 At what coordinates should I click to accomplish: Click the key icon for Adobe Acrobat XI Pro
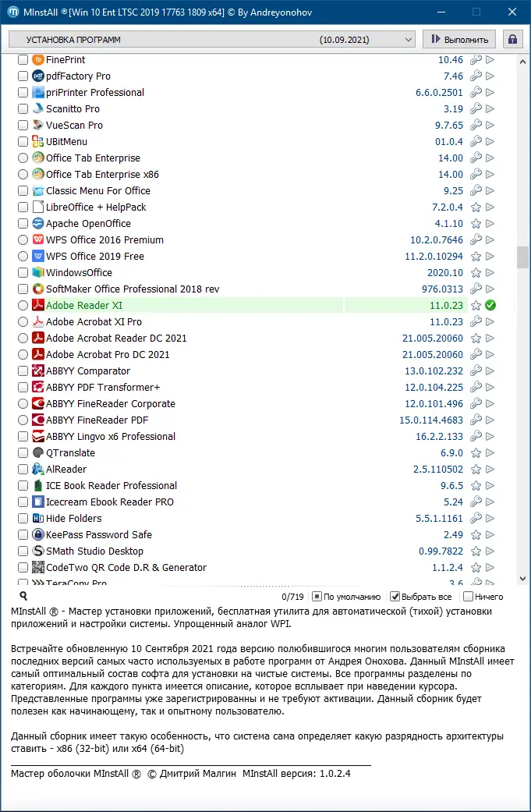pos(476,321)
